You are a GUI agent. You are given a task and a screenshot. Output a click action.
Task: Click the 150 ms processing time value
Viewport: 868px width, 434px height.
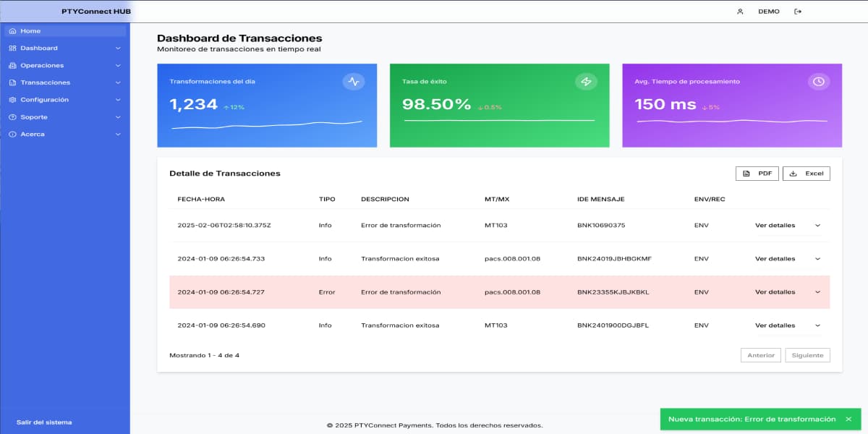[x=665, y=104]
